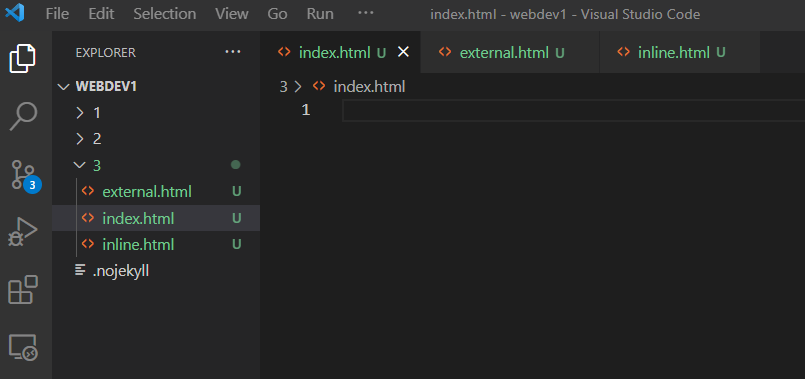The image size is (805, 379).
Task: Open external.html from the file tree
Action: [156, 192]
